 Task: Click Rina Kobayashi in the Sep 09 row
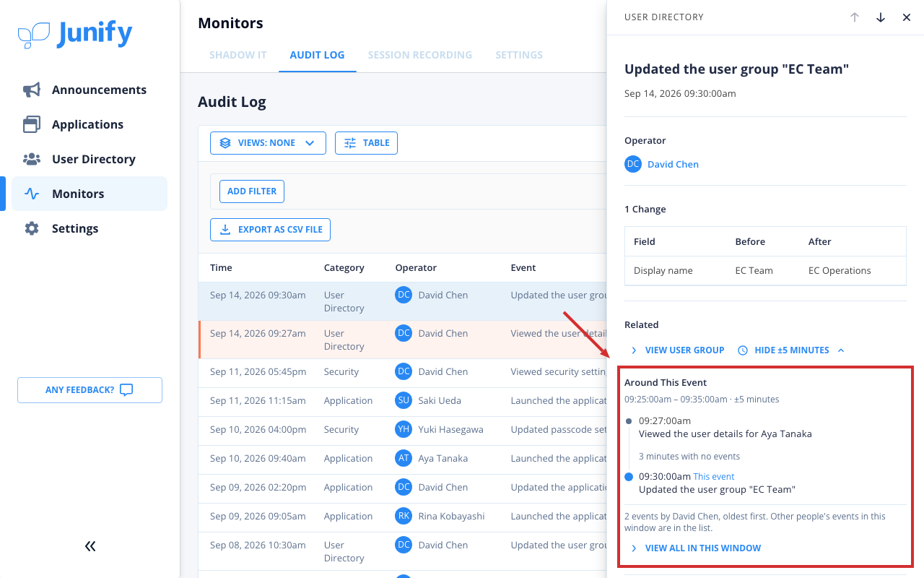(451, 516)
